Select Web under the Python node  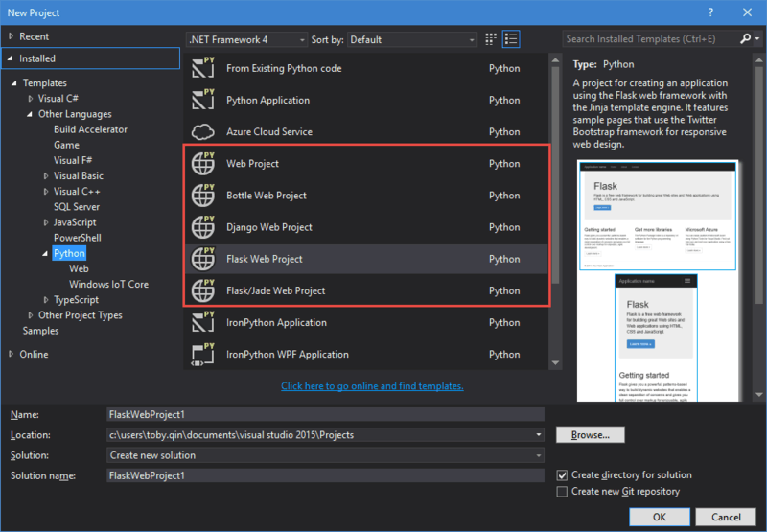pos(79,269)
